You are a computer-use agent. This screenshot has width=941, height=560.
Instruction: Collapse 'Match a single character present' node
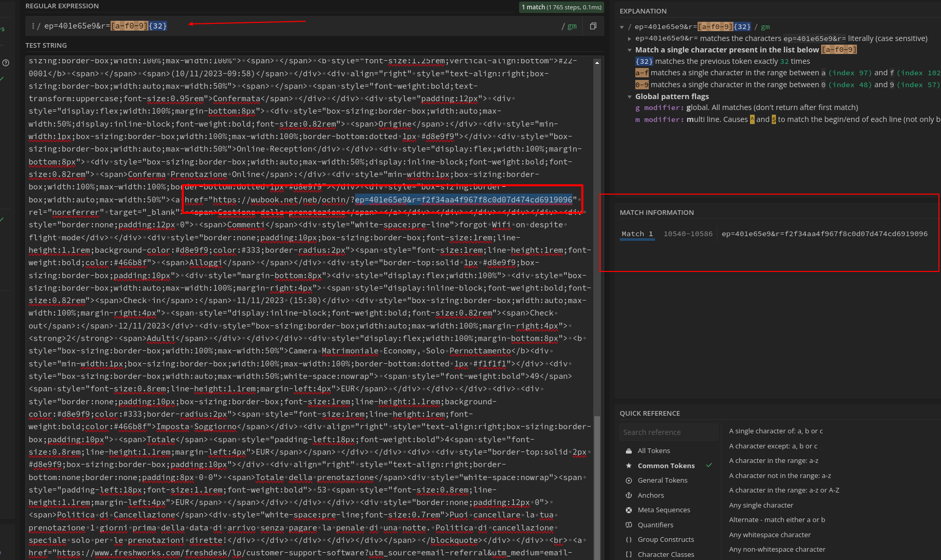[629, 50]
